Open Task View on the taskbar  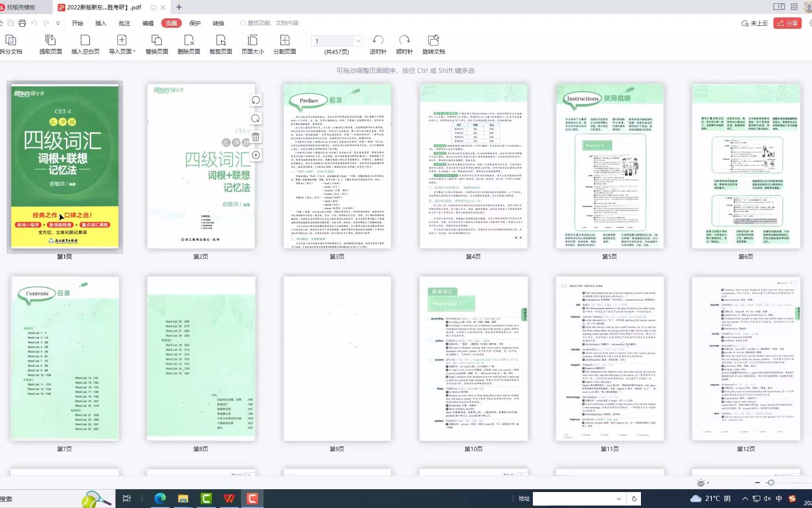click(127, 499)
